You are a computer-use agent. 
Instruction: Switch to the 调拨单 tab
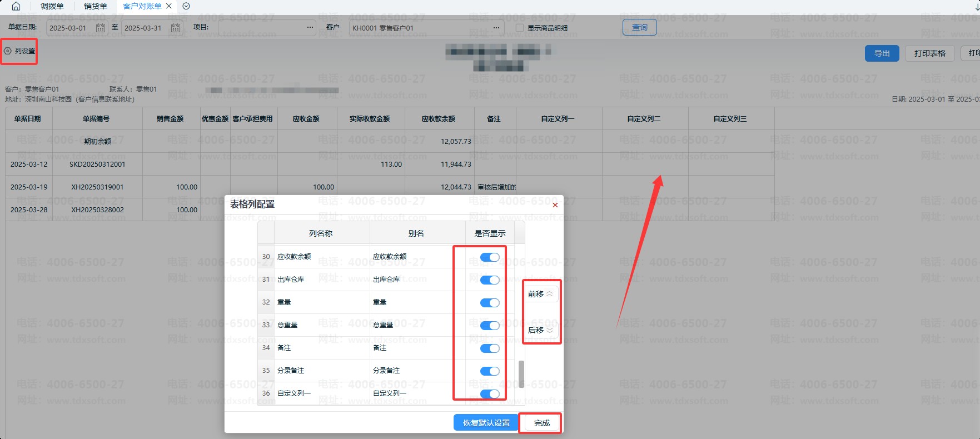[52, 6]
